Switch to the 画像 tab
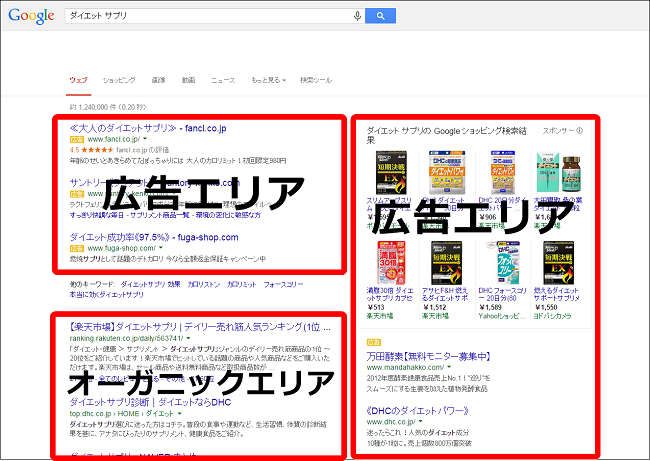650x461 pixels. click(x=158, y=80)
